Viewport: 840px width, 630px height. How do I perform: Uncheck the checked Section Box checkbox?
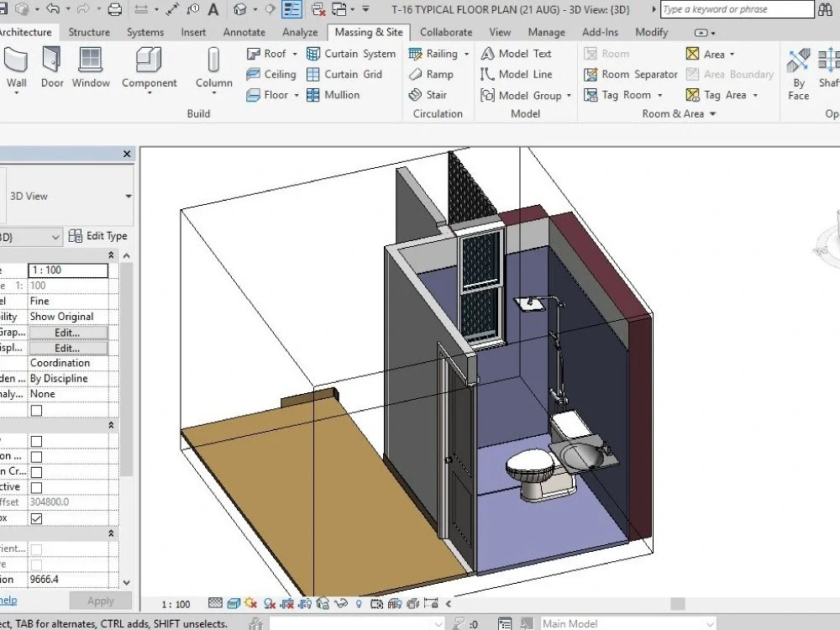click(x=36, y=518)
